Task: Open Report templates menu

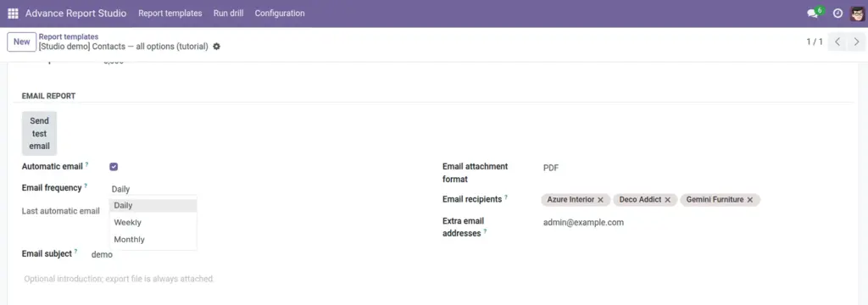Action: click(x=170, y=14)
